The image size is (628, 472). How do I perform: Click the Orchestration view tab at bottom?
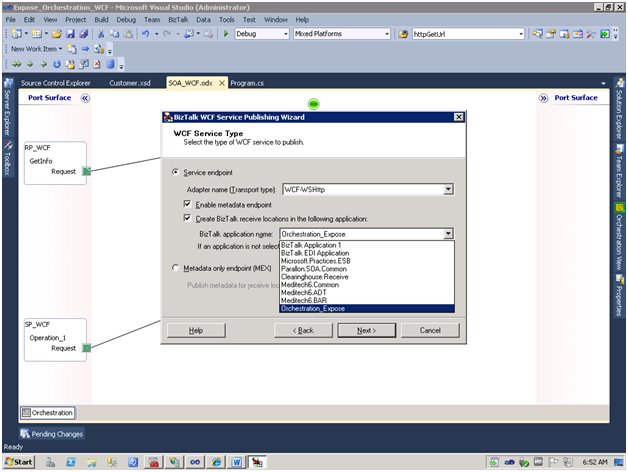pyautogui.click(x=48, y=413)
